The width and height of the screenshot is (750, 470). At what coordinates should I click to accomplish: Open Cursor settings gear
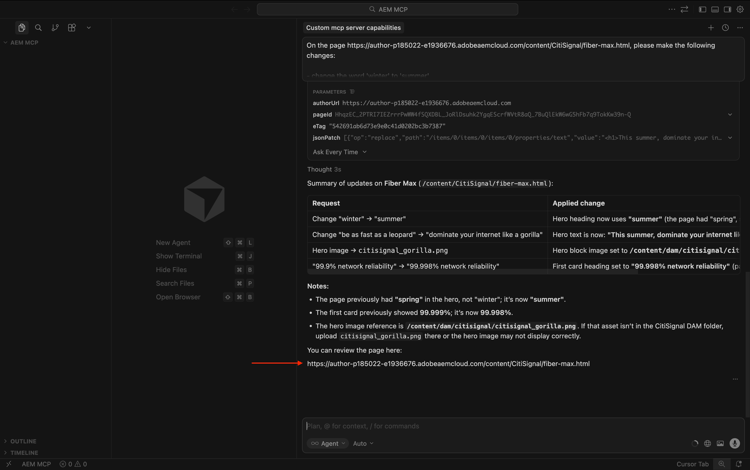point(740,9)
